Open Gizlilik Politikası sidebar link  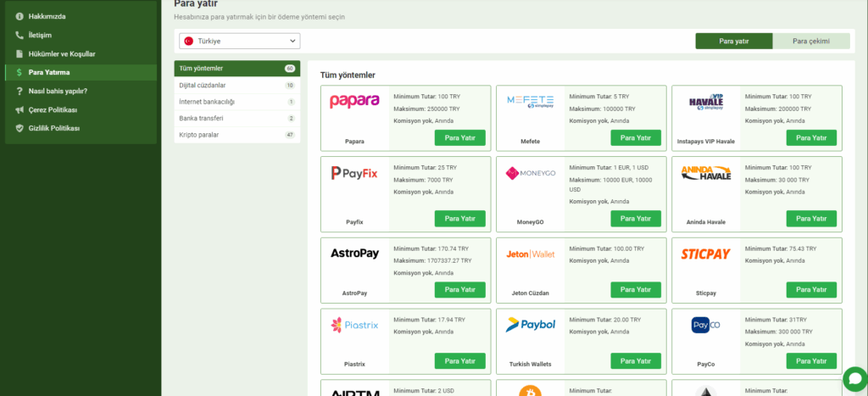coord(54,128)
